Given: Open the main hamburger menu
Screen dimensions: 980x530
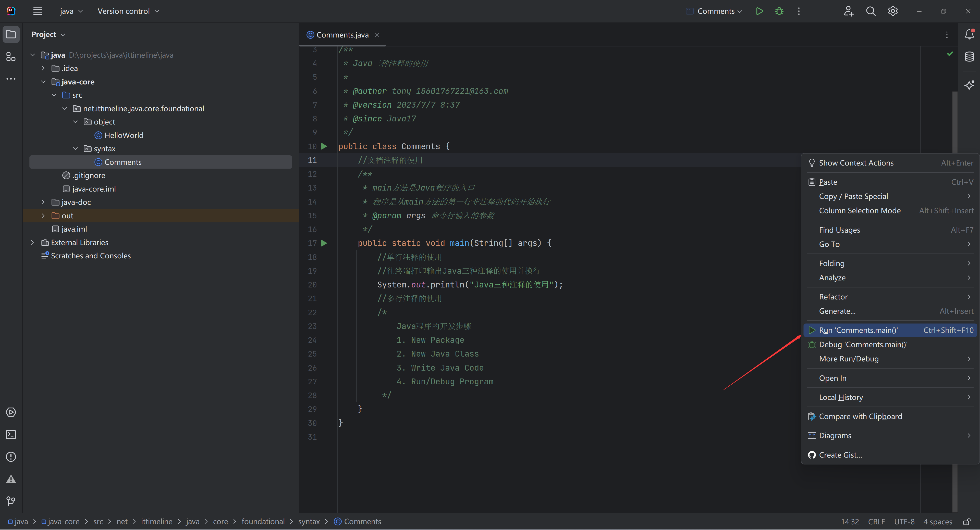Looking at the screenshot, I should [x=37, y=11].
